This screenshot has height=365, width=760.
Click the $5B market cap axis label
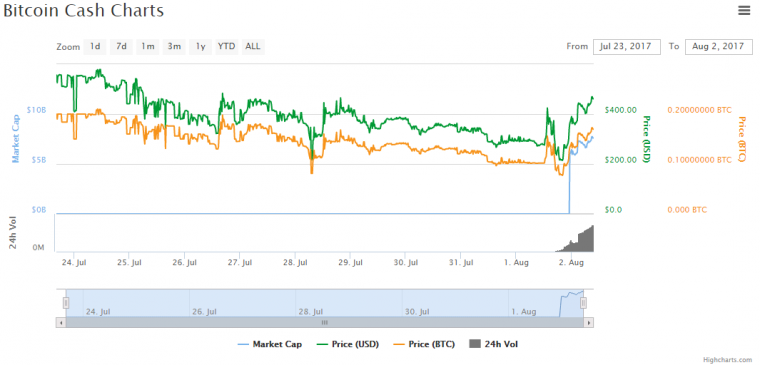[38, 160]
